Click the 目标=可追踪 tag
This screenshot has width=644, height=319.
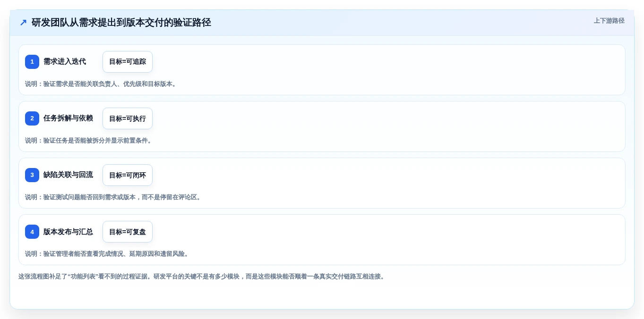pyautogui.click(x=128, y=62)
